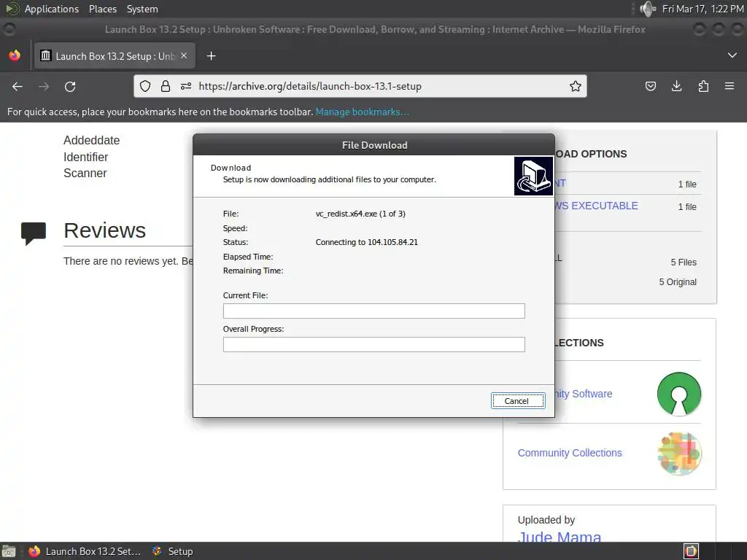
Task: Expand the list all tabs chevron
Action: 732,55
